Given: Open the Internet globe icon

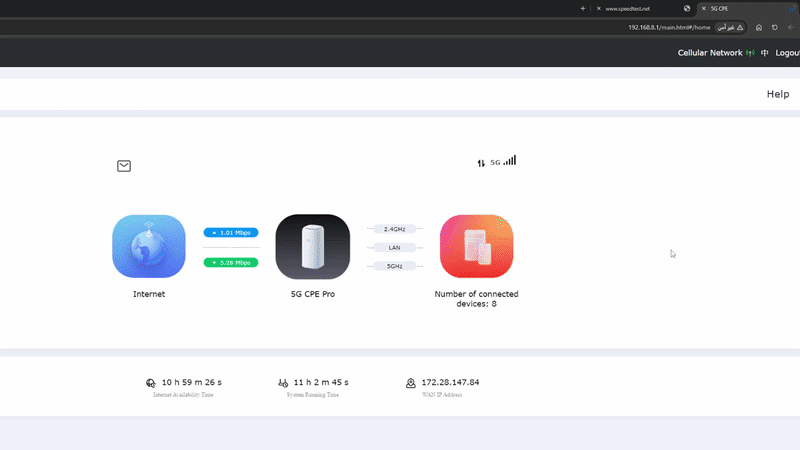Looking at the screenshot, I should coord(149,246).
